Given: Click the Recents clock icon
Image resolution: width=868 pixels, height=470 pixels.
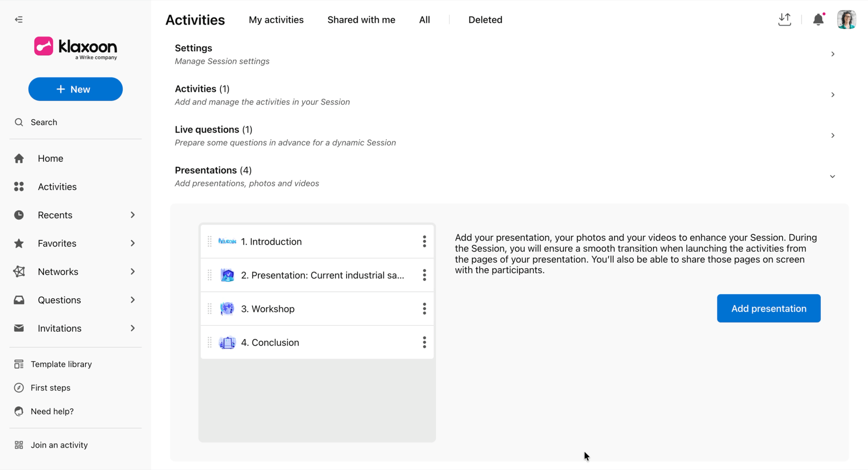Looking at the screenshot, I should [19, 215].
